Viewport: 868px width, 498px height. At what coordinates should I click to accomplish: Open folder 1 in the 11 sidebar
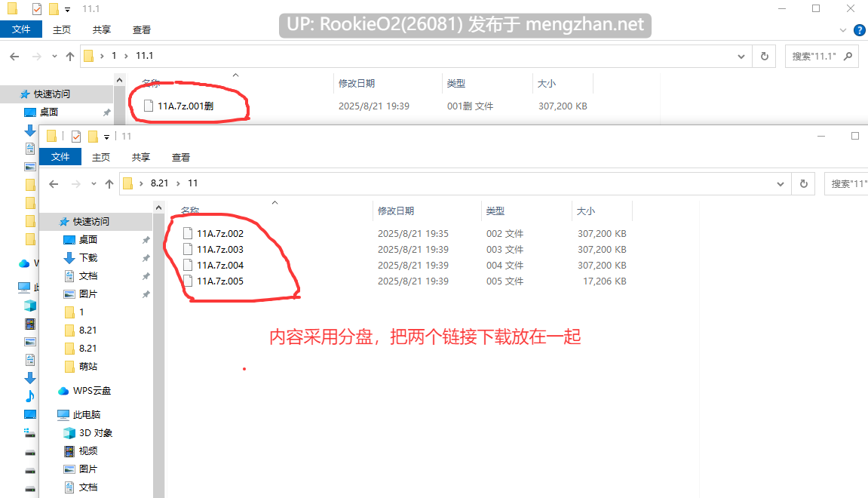coord(81,312)
